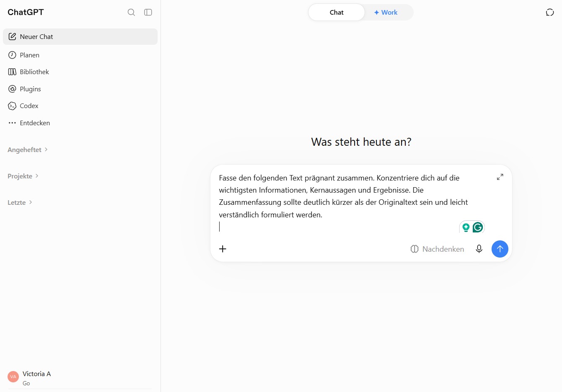The height and width of the screenshot is (392, 562).
Task: Open the temporary chat icon at top right
Action: 550,12
